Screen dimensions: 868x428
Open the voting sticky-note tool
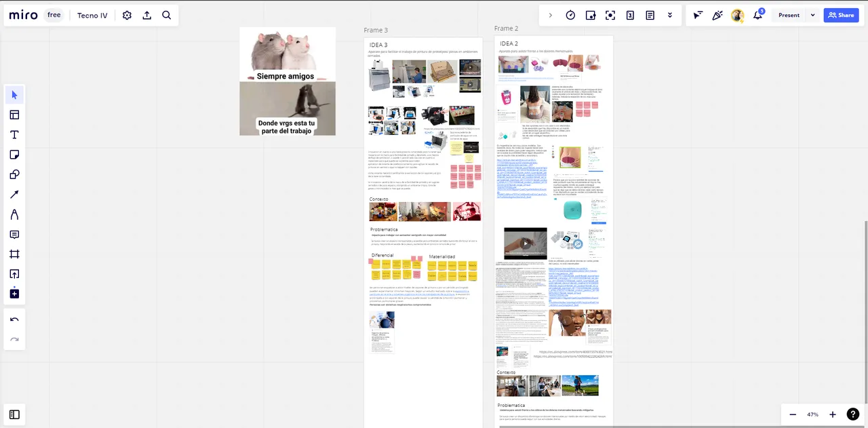pyautogui.click(x=590, y=15)
